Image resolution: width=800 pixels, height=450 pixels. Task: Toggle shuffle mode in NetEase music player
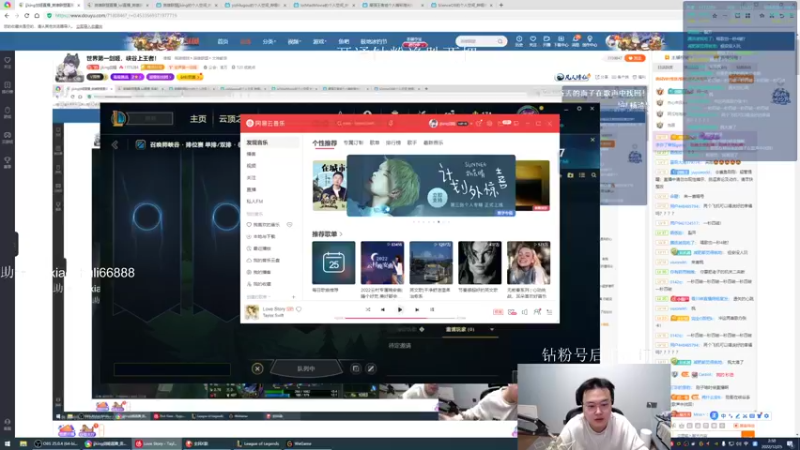(x=368, y=309)
